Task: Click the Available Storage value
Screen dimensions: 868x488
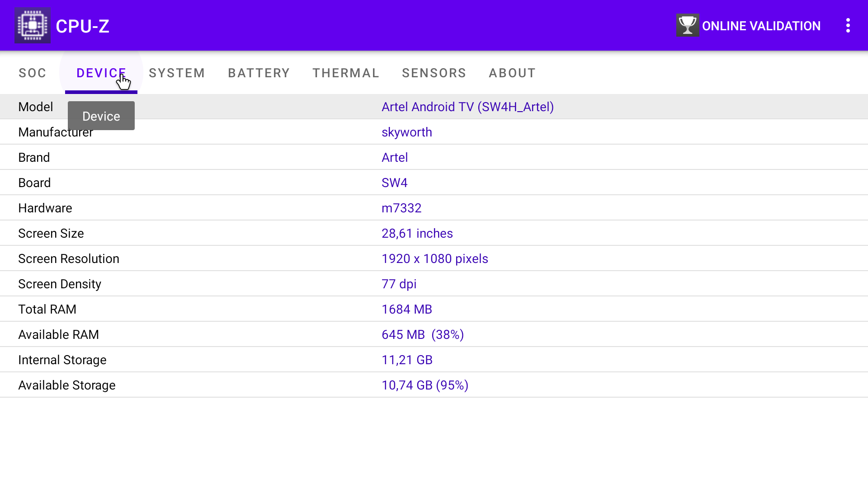Action: tap(425, 385)
